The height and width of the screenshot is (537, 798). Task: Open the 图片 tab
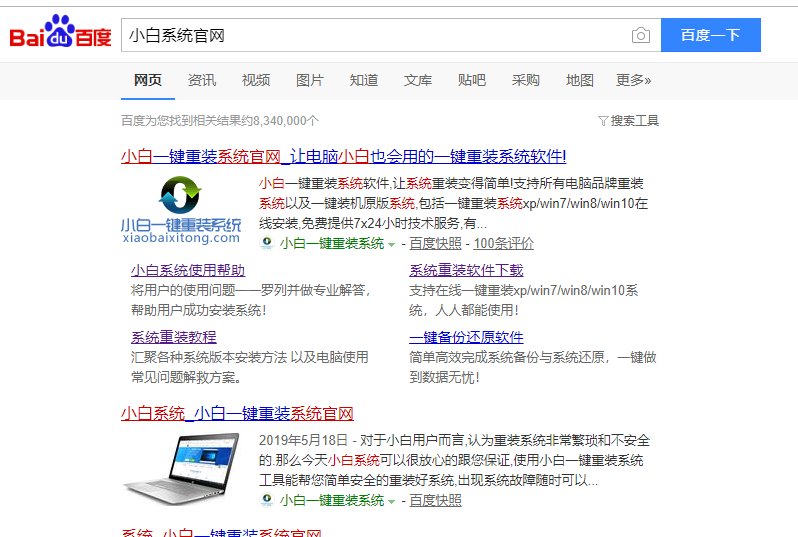click(309, 80)
